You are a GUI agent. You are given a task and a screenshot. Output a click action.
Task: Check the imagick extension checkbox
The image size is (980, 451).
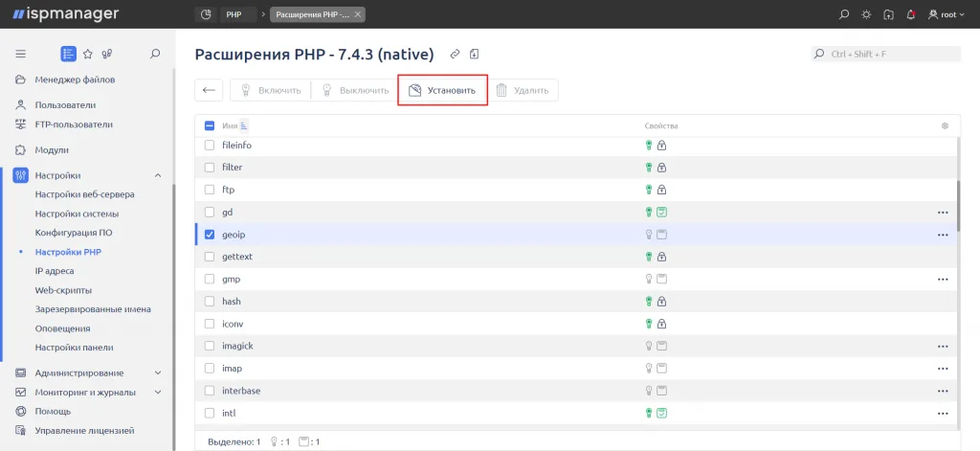210,346
